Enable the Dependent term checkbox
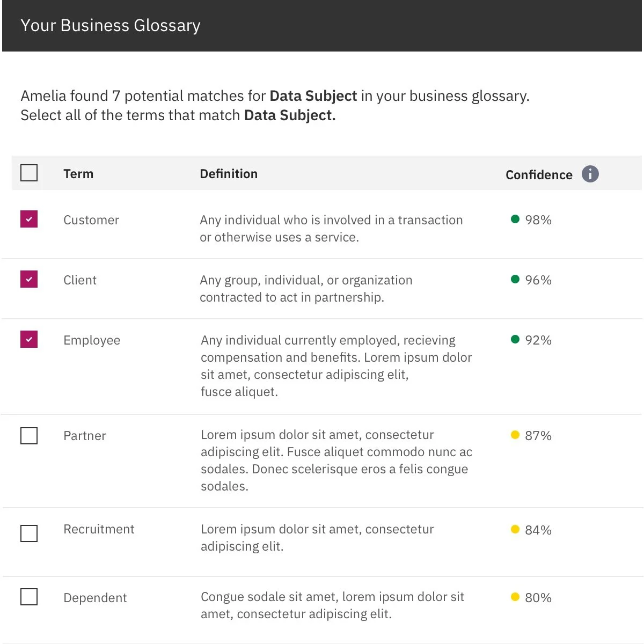644x644 pixels. pos(29,597)
